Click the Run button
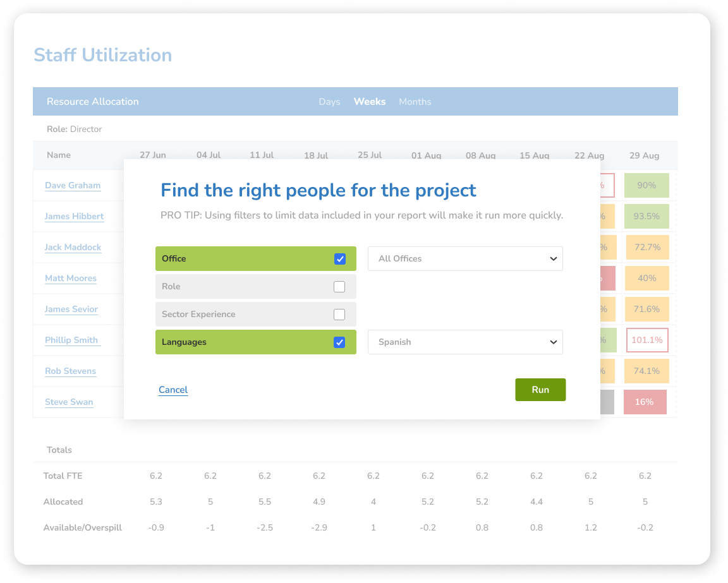The image size is (728, 583). (540, 390)
